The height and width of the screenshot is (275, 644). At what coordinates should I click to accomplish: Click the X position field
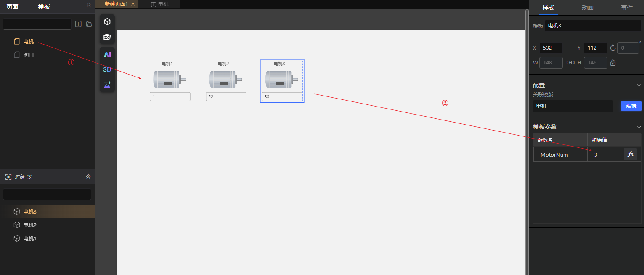(x=551, y=48)
